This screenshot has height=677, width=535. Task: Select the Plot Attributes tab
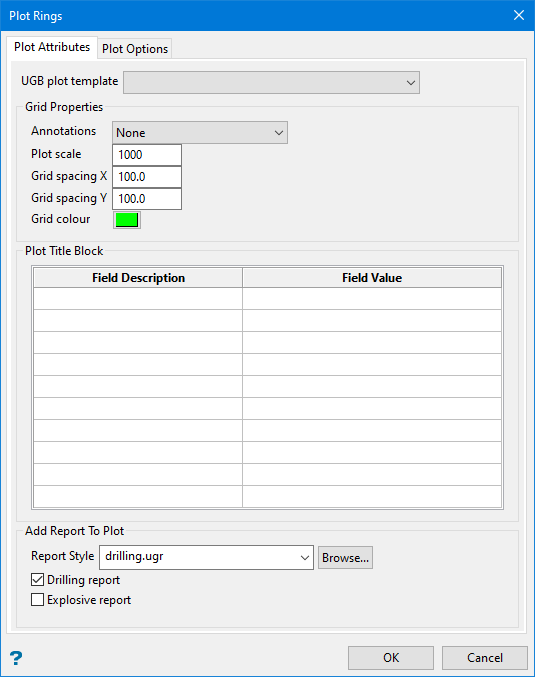pyautogui.click(x=52, y=47)
